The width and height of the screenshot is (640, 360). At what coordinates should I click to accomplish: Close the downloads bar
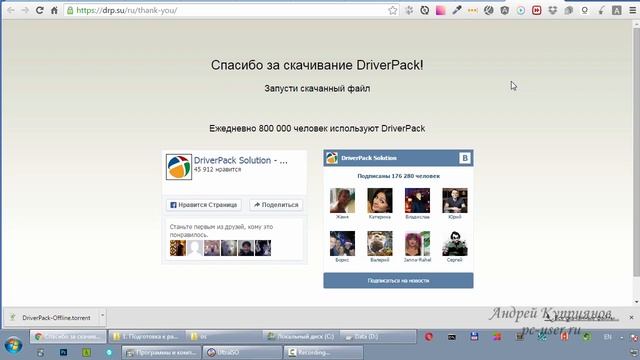pos(631,317)
